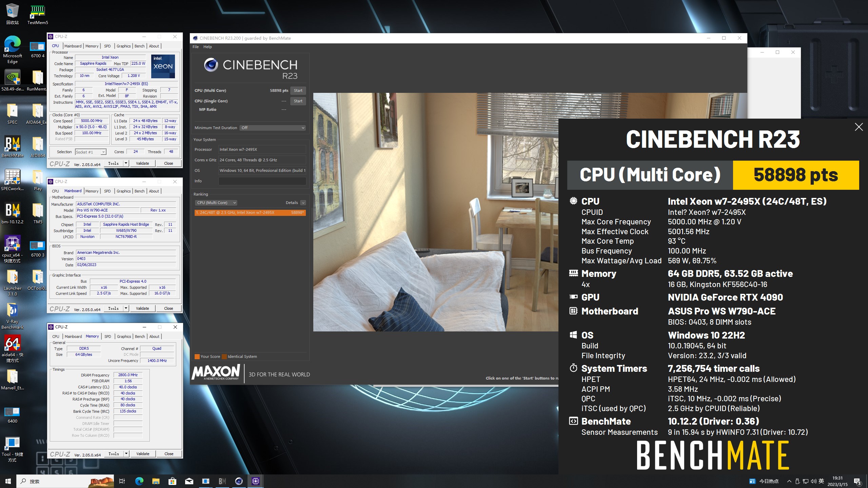Open the TM5 folder on desktop
The height and width of the screenshot is (488, 868).
pyautogui.click(x=38, y=213)
